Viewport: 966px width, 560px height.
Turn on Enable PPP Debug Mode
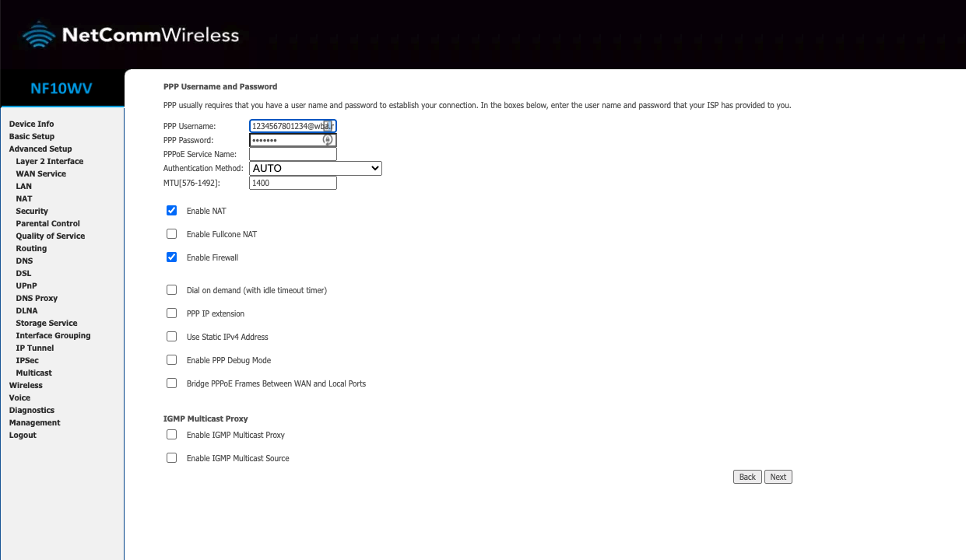(172, 360)
